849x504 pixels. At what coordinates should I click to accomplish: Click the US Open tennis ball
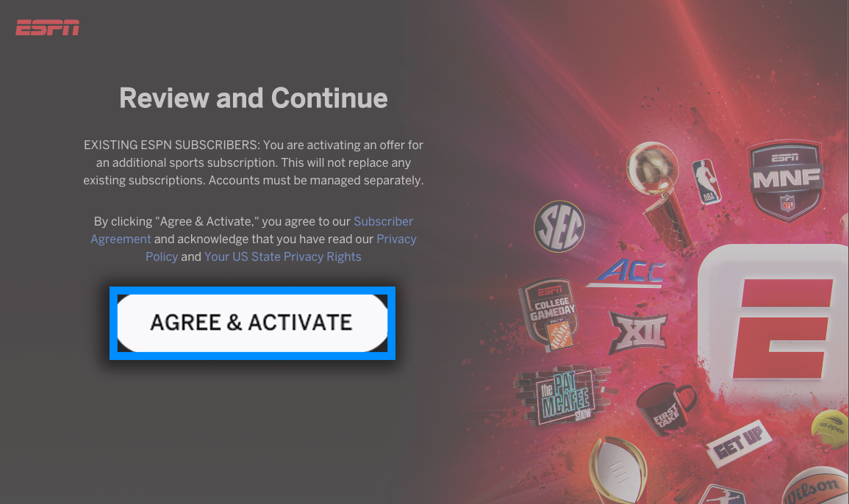(x=830, y=430)
